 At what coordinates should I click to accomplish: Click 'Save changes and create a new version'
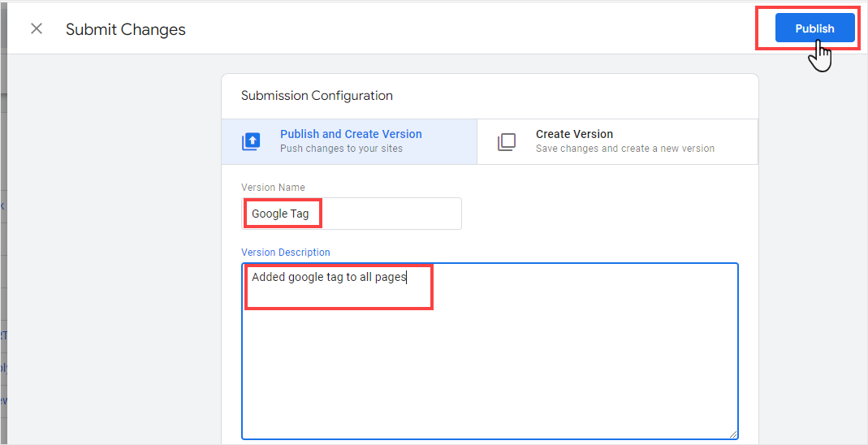coord(625,149)
